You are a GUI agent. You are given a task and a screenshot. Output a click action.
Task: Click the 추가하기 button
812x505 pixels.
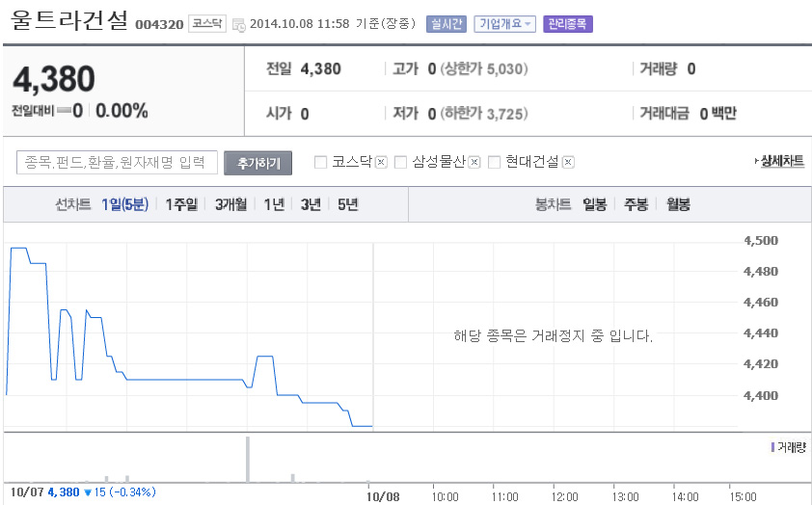[257, 163]
